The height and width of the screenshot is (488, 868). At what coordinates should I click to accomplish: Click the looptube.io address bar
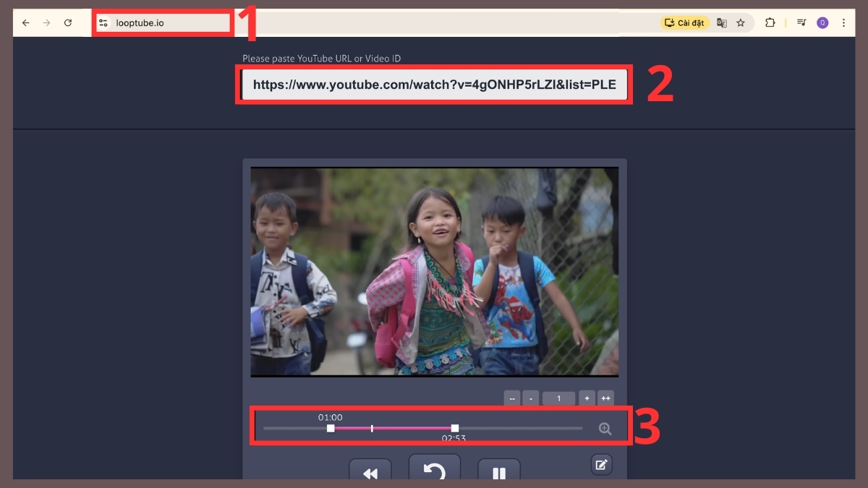click(x=161, y=22)
